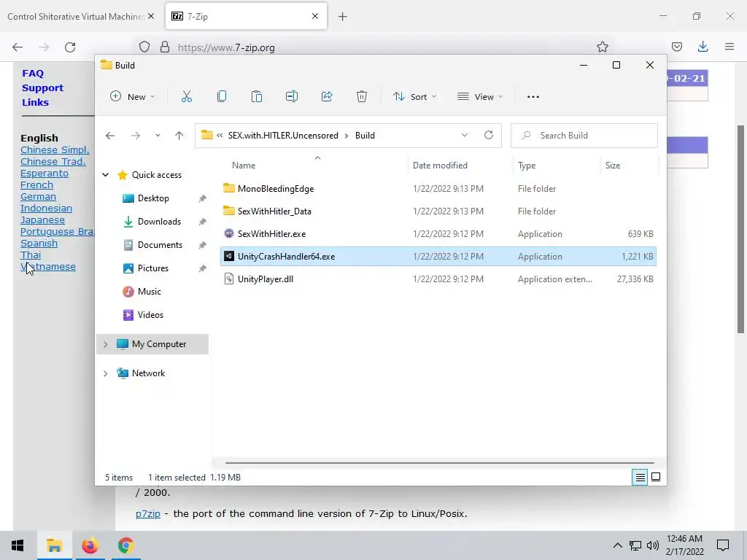Open the p7zip link
The image size is (747, 560).
pos(147,514)
